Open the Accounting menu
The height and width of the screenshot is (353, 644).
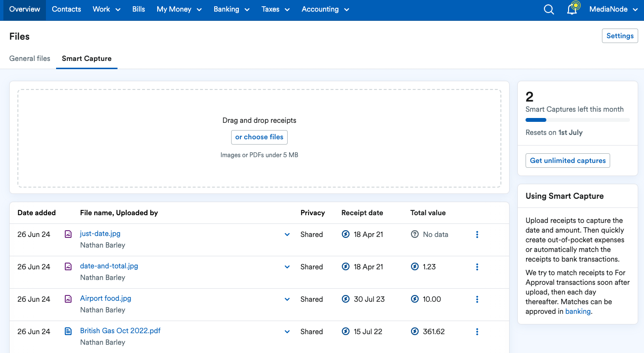tap(325, 9)
